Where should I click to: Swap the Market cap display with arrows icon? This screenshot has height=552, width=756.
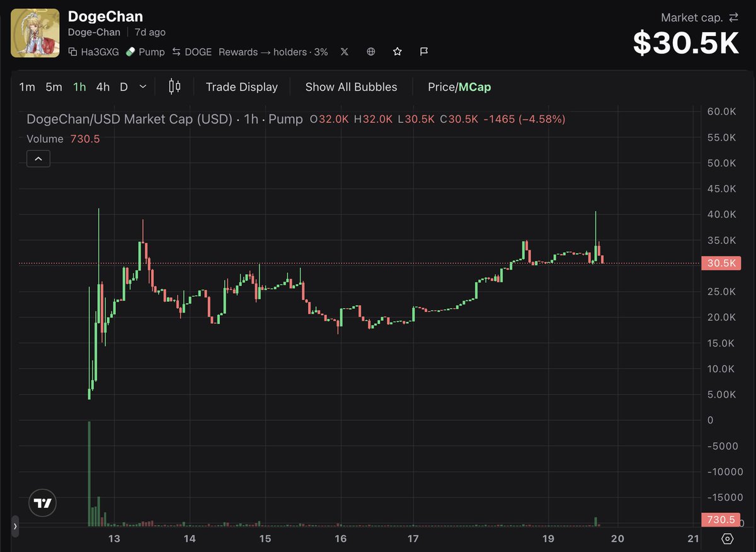coord(733,18)
